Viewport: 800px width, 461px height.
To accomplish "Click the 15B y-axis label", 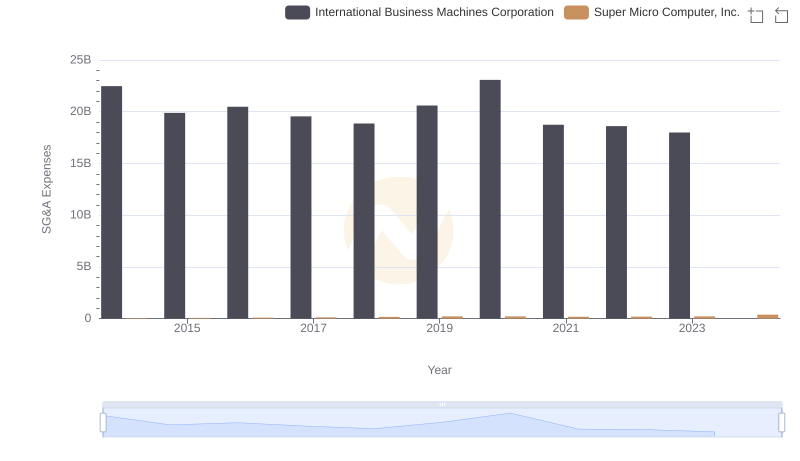I will (81, 163).
